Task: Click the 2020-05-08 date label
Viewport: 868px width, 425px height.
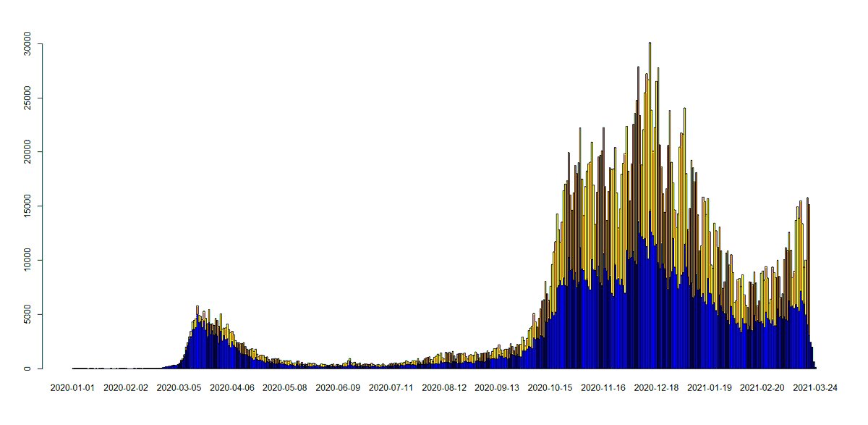Action: [x=285, y=388]
